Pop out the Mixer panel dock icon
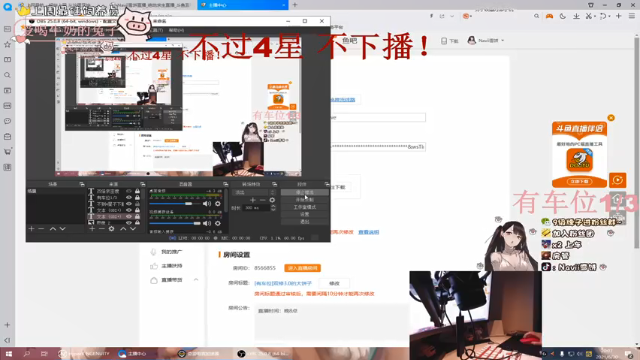The image size is (640, 360). coord(225,184)
